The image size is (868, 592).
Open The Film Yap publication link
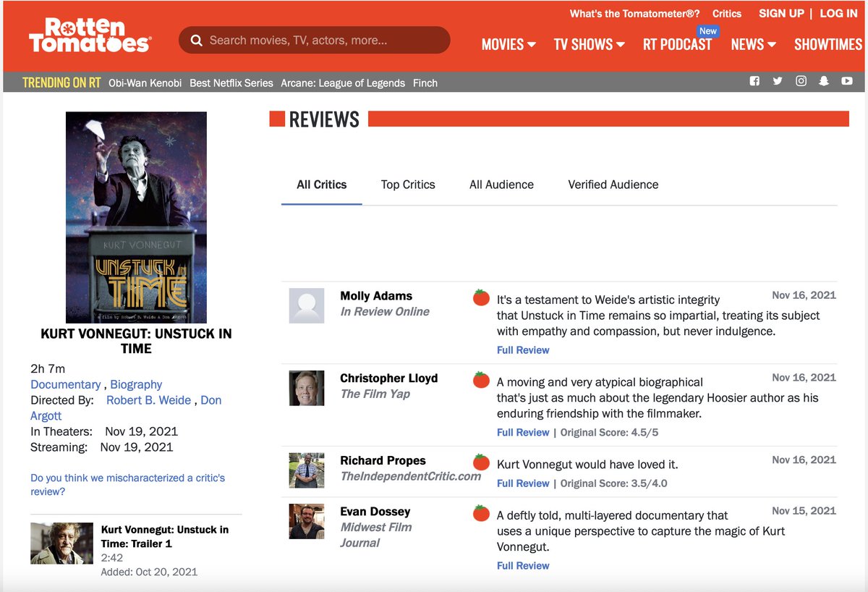pos(375,394)
